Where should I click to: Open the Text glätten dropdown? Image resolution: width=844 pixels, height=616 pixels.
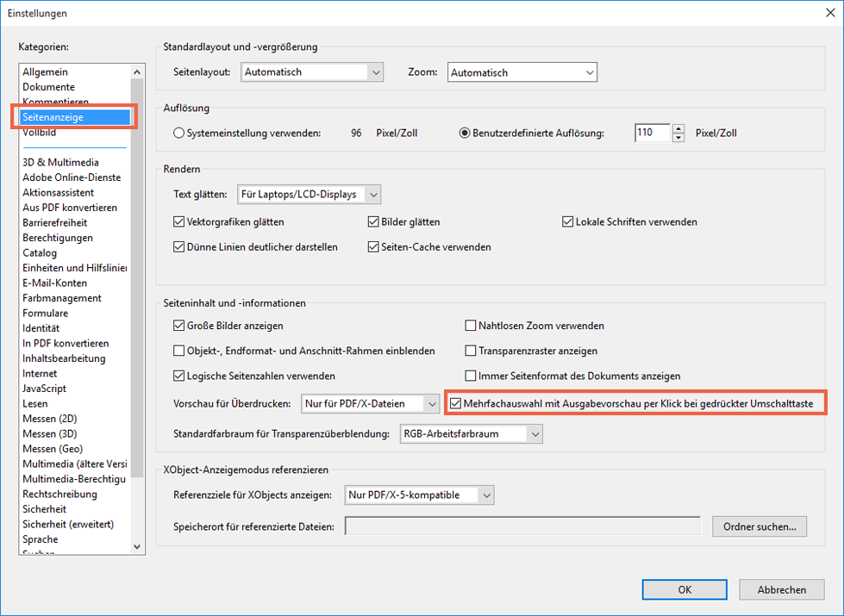[x=309, y=194]
